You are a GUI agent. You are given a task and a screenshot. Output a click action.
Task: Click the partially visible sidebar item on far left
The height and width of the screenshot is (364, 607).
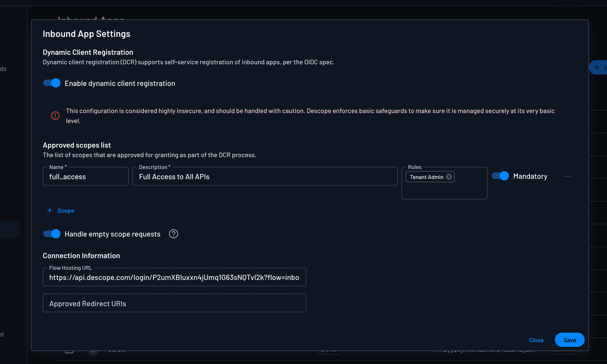coord(3,69)
